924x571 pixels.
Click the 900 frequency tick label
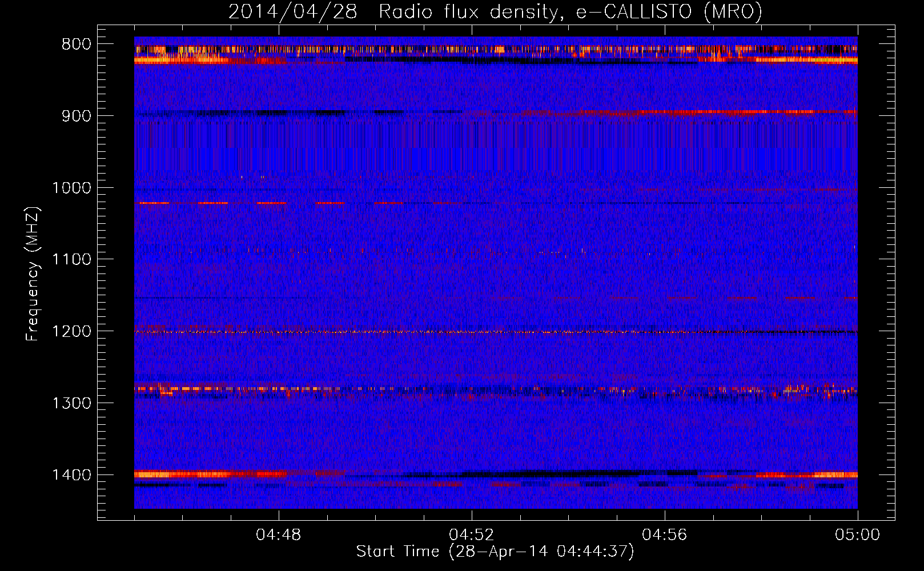(x=76, y=116)
